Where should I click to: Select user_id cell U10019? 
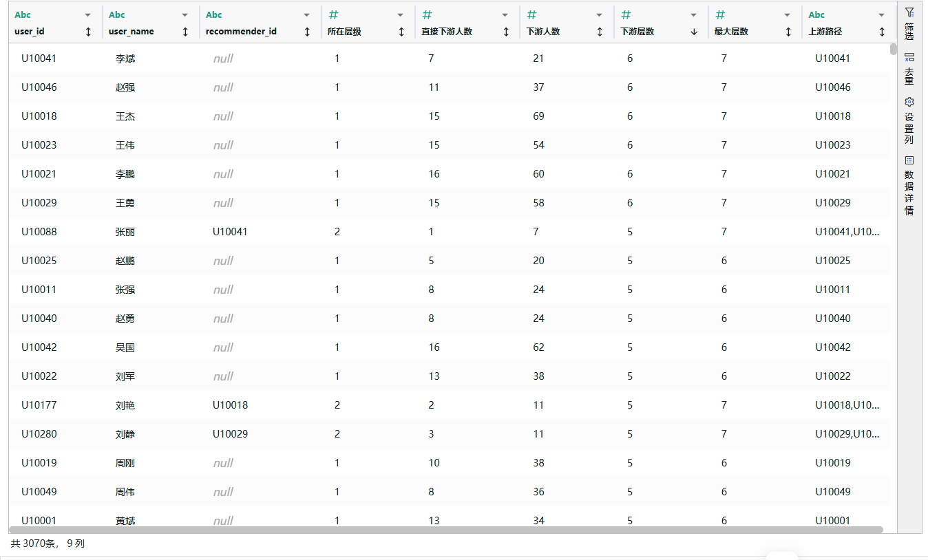click(x=39, y=463)
